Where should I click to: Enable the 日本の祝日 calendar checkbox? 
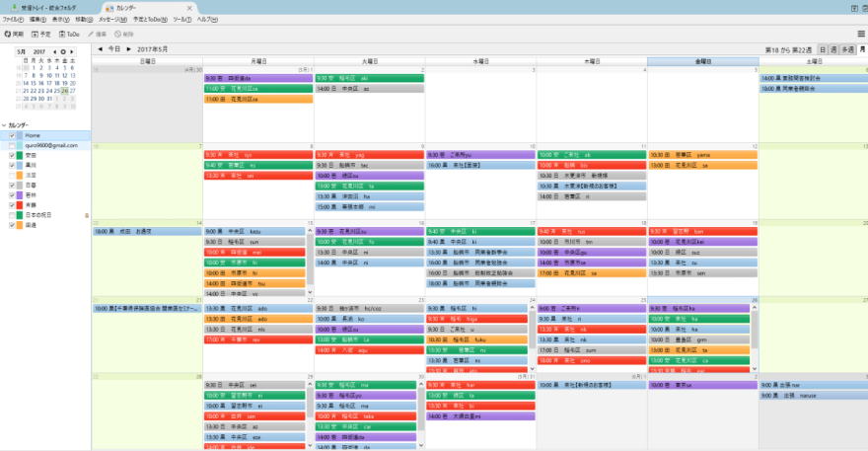(x=12, y=215)
